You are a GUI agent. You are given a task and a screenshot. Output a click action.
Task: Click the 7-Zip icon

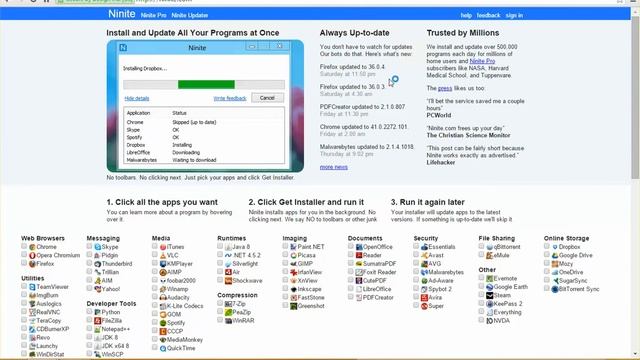[x=228, y=304]
